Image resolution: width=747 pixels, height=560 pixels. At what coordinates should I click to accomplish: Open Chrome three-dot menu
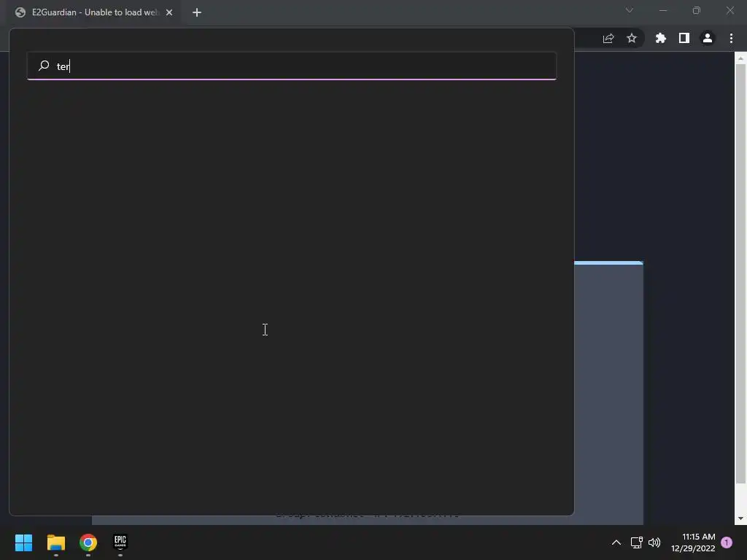pos(731,38)
